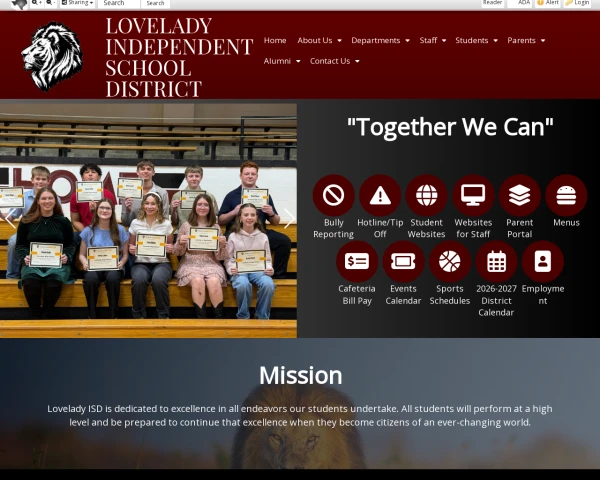Open the Websites for Staff monitor icon
The height and width of the screenshot is (480, 600).
(x=473, y=195)
